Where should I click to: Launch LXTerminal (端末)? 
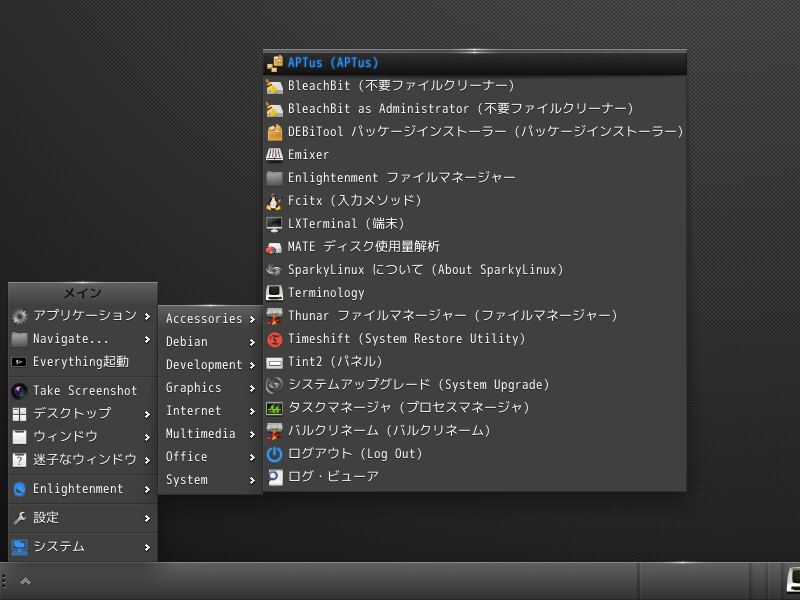coord(474,224)
